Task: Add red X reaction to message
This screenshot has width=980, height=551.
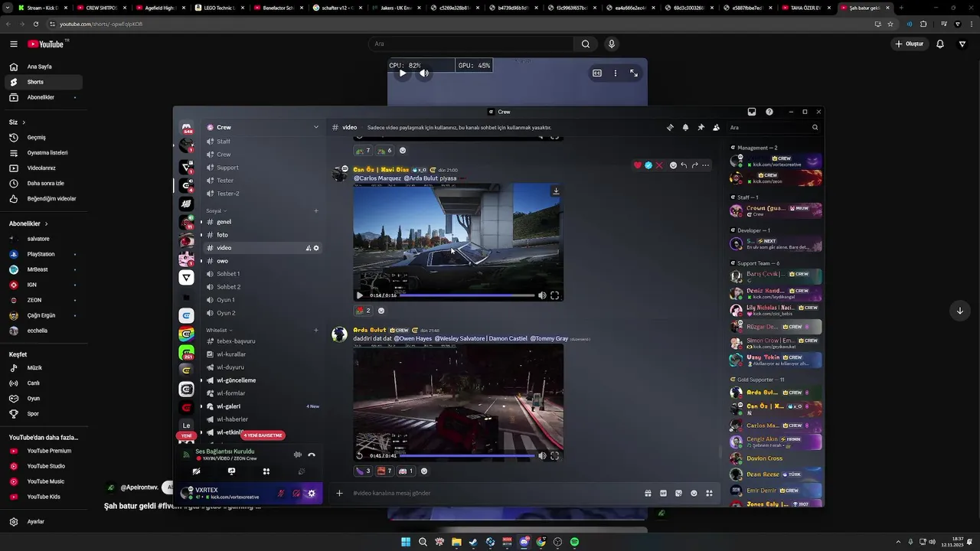Action: tap(658, 165)
